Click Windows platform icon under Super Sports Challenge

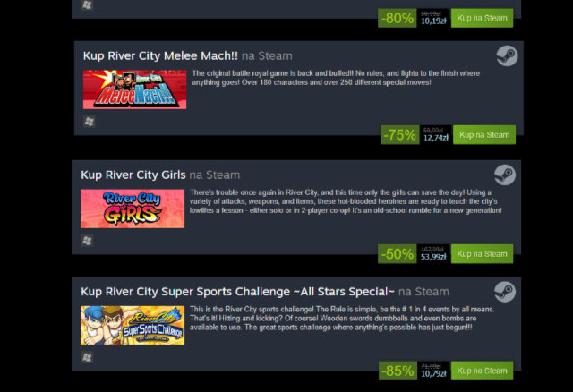[x=87, y=357]
